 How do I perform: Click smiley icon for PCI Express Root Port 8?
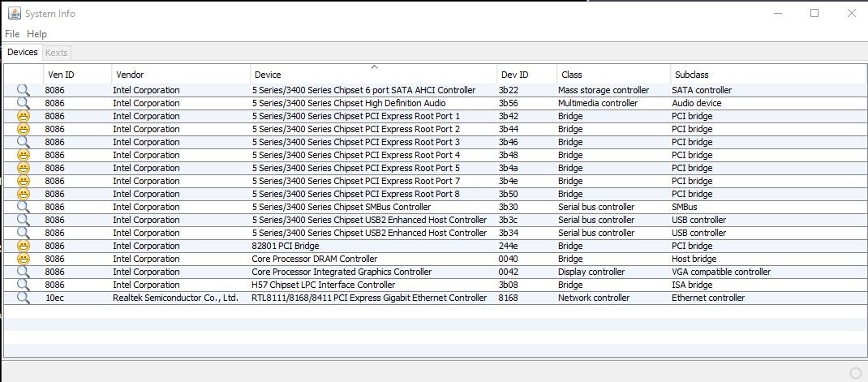click(24, 194)
